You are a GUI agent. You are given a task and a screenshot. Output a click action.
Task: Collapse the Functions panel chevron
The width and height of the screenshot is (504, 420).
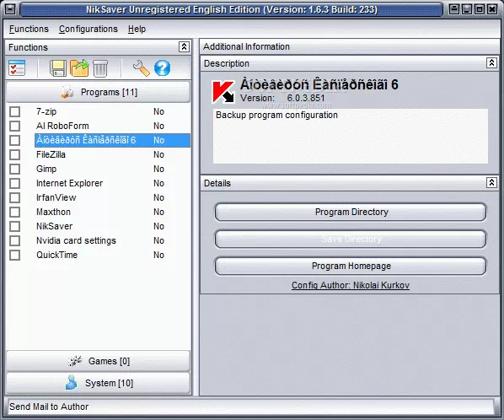(x=185, y=47)
